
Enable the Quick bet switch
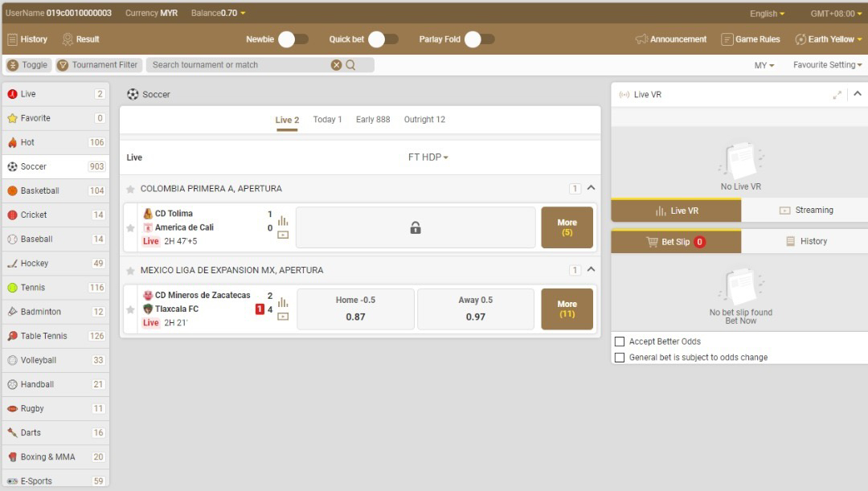point(383,39)
